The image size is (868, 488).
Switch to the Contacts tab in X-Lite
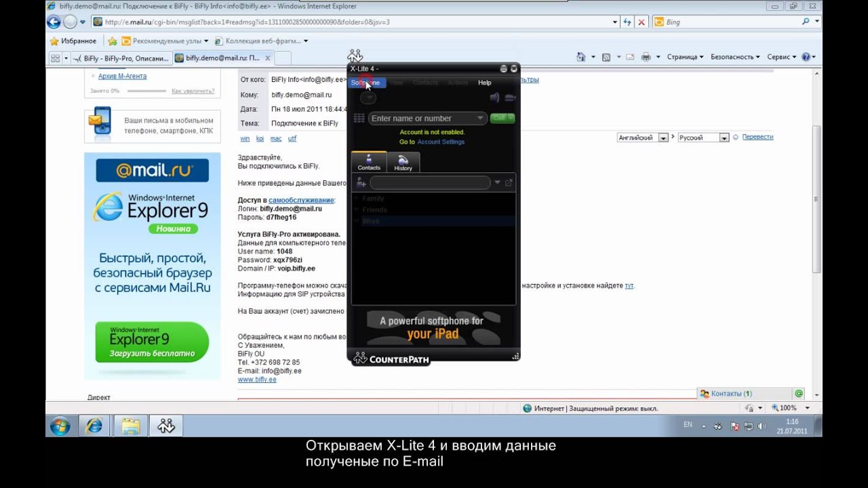coord(369,162)
